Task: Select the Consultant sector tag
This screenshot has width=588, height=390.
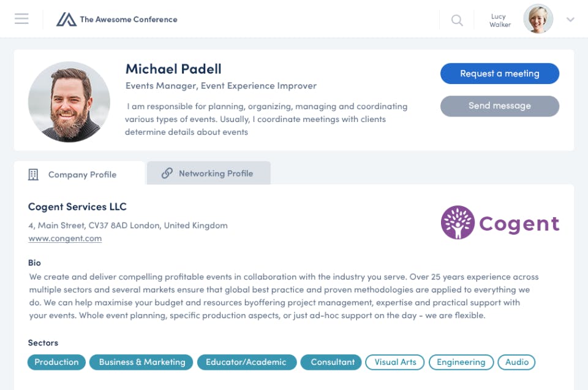Action: pos(333,362)
